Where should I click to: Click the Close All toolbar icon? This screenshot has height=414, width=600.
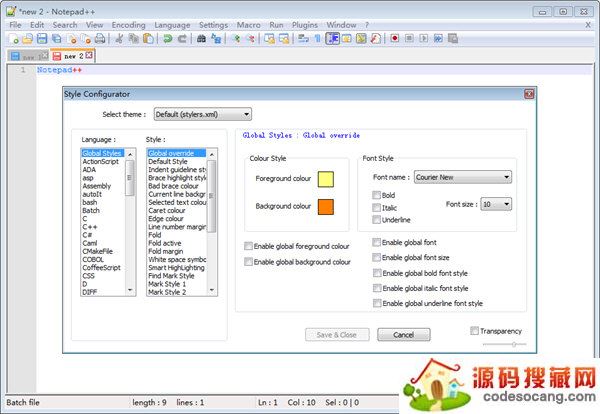[x=86, y=39]
